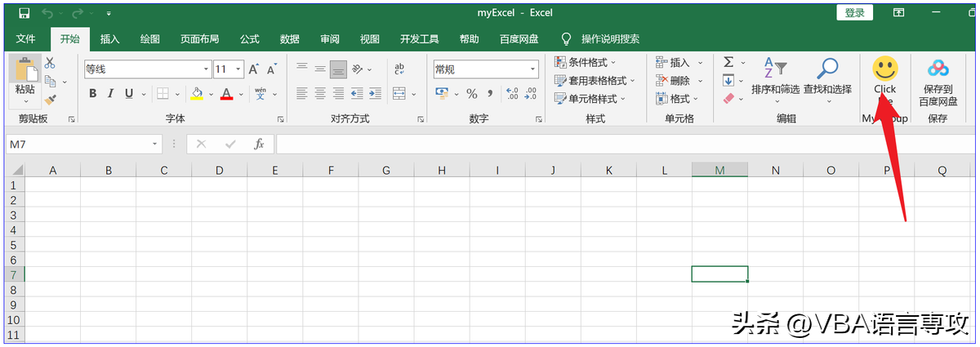Increase indent icon
This screenshot has height=347, width=980.
375,94
